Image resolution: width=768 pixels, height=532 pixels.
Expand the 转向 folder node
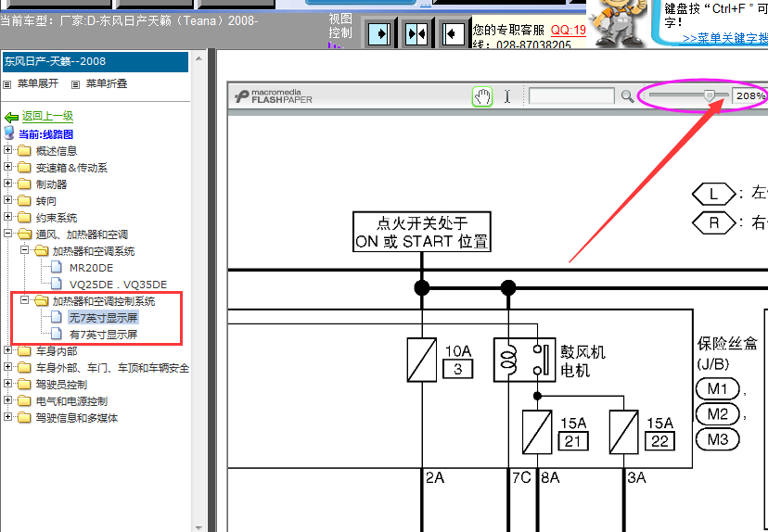[x=7, y=199]
